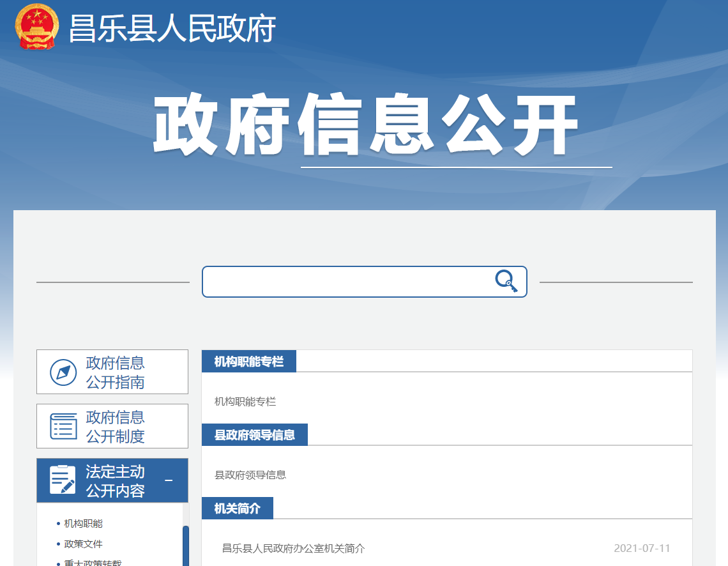Open the 政府信息公开制度 text label
Screen dimensions: 728x566
click(x=116, y=427)
